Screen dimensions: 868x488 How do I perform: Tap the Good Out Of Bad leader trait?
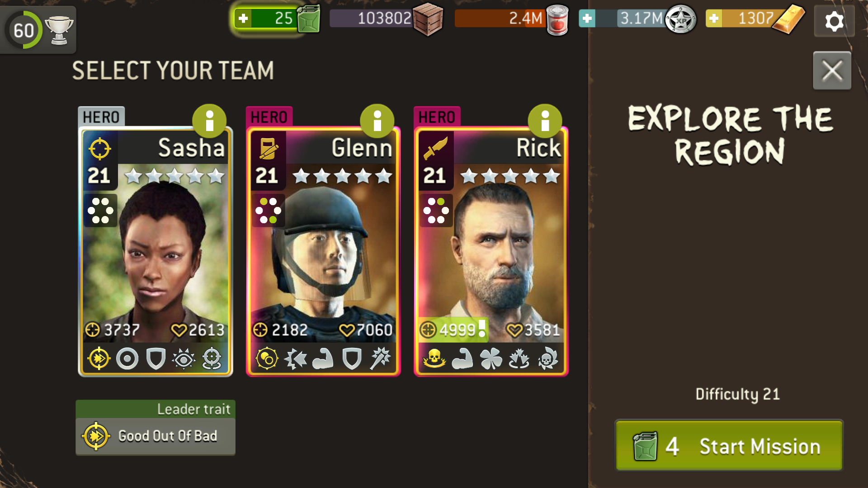156,436
